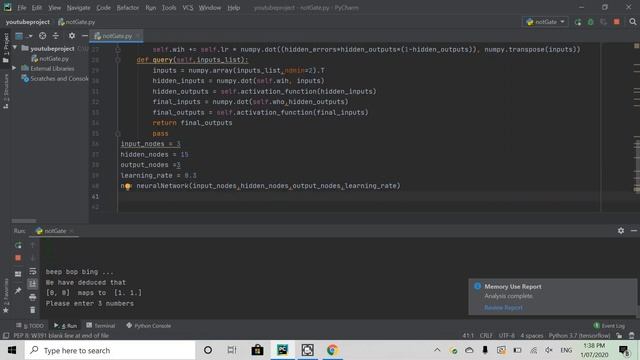The image size is (640, 360).
Task: Locate opened file in Project tree
Action: [x=42, y=36]
